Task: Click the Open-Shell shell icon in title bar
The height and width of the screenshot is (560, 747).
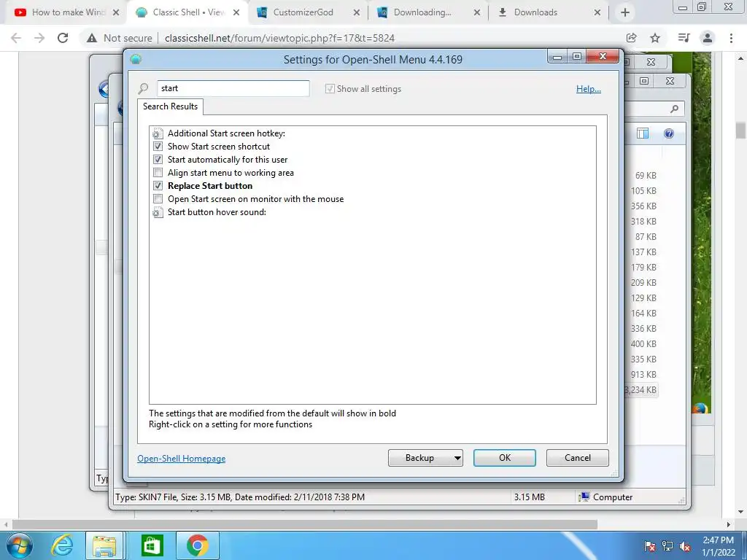Action: [x=136, y=59]
